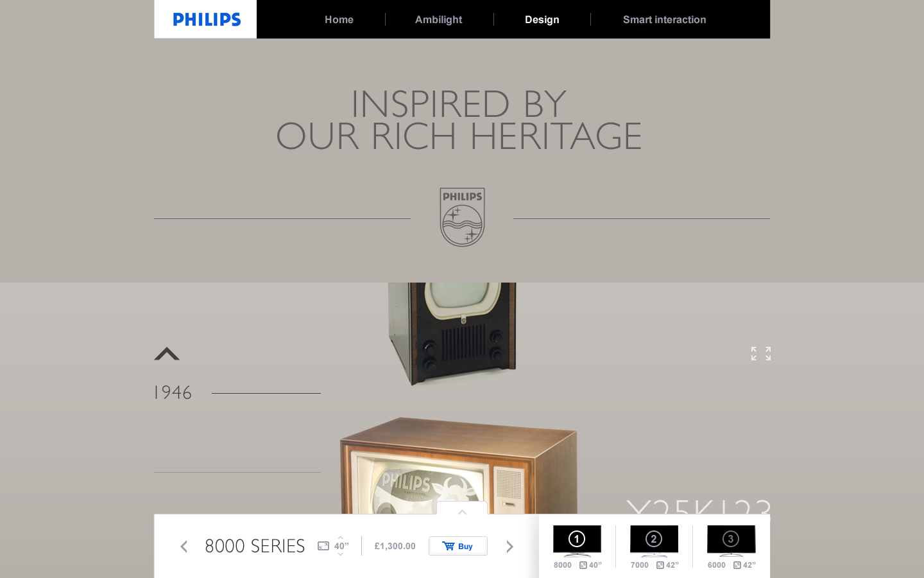Expand the bottom panel tab arrow
This screenshot has height=578, width=924.
(462, 509)
